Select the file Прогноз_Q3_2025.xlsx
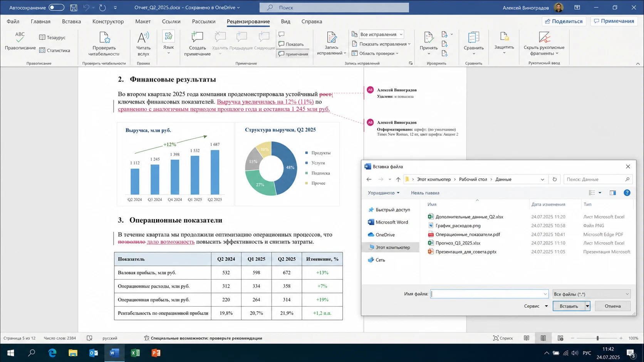 (458, 243)
